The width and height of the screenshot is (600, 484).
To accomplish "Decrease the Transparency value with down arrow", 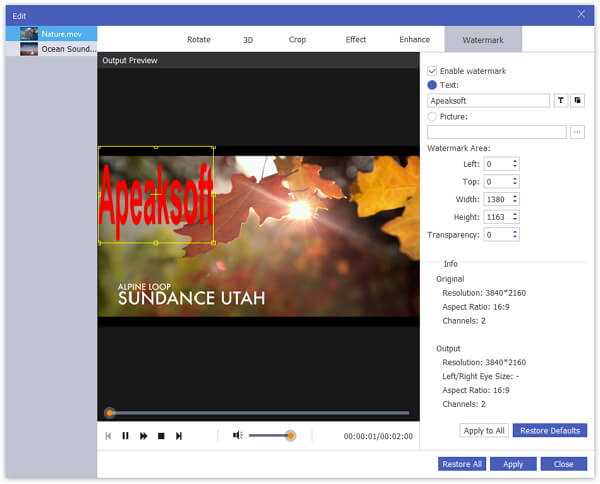I will tap(515, 237).
